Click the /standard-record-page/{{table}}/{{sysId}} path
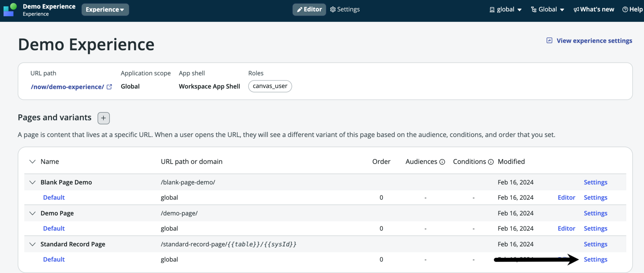The width and height of the screenshot is (644, 273). coord(229,244)
